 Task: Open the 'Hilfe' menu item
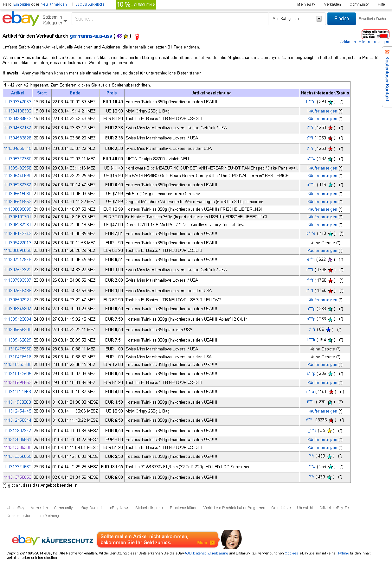381,4
